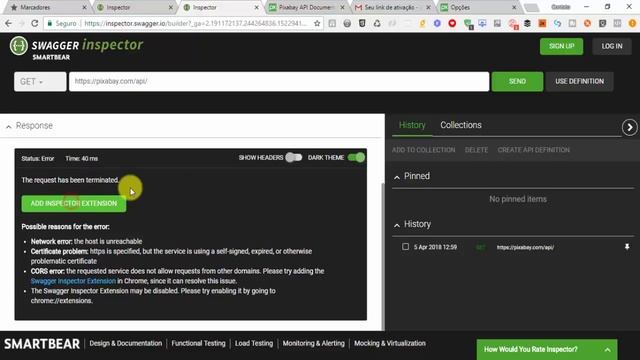Viewport: 640px width, 360px height.
Task: Click DELETE in history toolbar
Action: click(x=476, y=150)
